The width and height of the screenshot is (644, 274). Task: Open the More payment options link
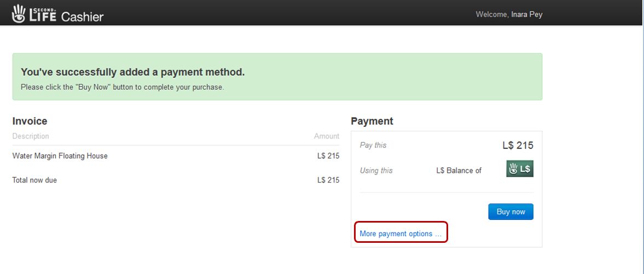click(400, 234)
